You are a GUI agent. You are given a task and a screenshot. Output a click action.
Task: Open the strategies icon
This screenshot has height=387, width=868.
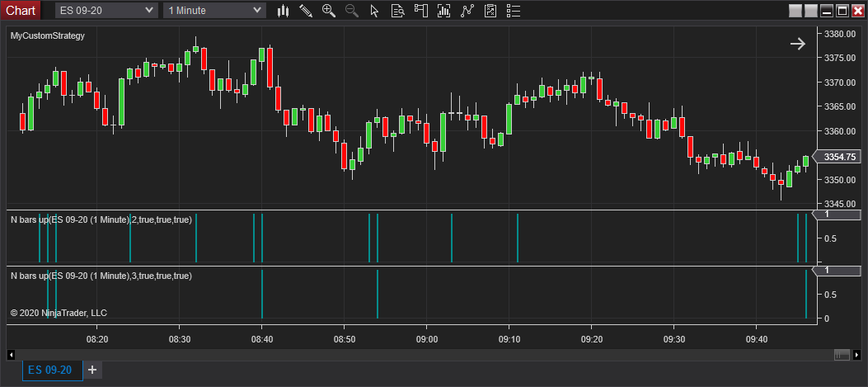click(467, 11)
